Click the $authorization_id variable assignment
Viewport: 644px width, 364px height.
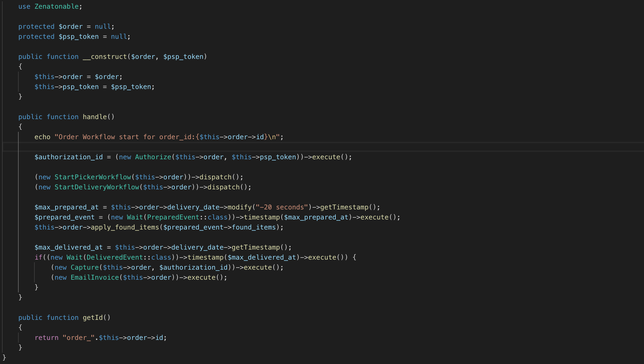coord(69,157)
